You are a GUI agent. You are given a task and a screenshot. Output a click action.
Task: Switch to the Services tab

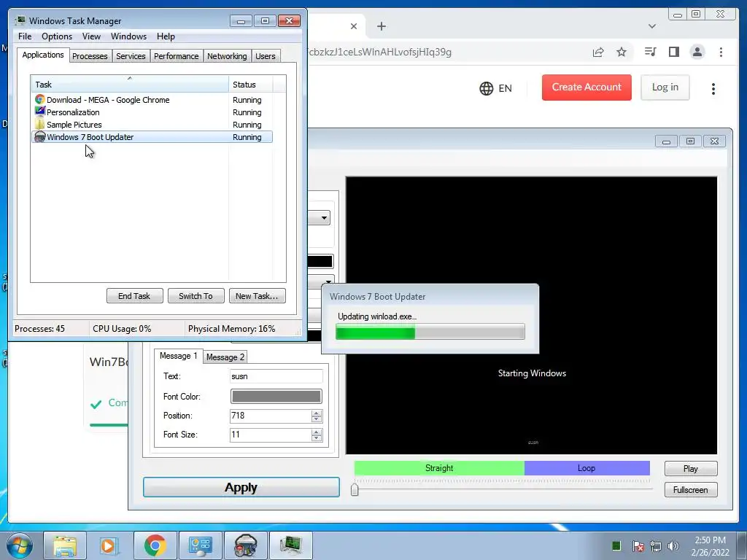131,56
